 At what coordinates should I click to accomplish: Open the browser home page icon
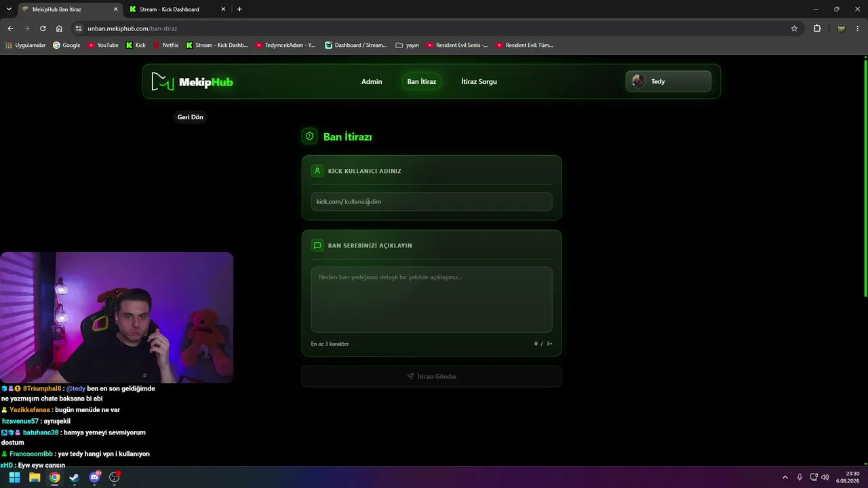point(59,28)
